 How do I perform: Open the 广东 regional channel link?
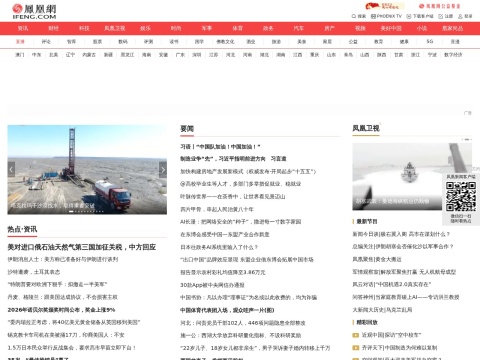[x=180, y=55]
